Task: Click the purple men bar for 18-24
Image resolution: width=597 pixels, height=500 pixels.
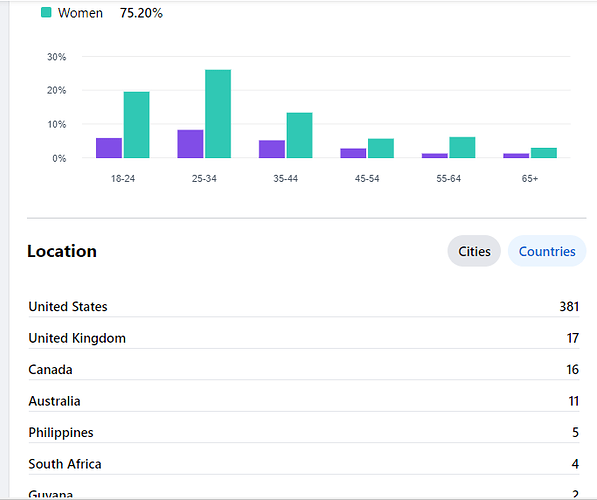Action: (109, 148)
